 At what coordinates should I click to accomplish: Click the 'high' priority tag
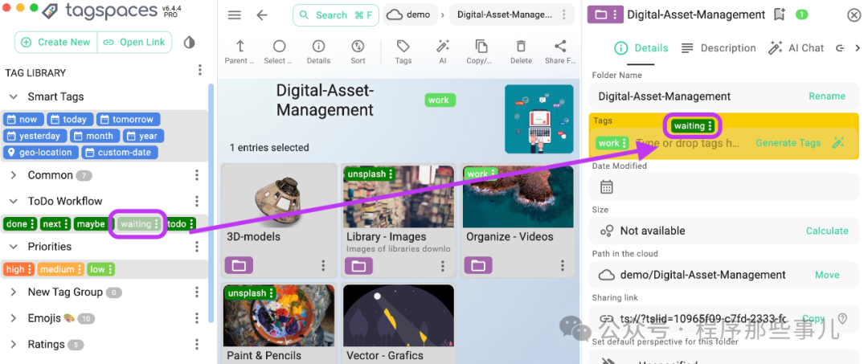18,269
